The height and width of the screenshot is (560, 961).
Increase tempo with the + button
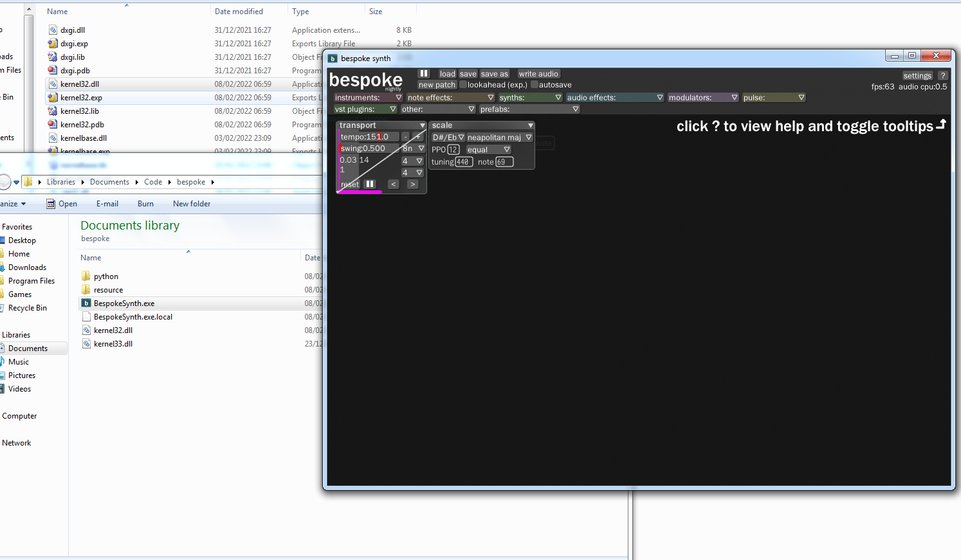point(417,136)
